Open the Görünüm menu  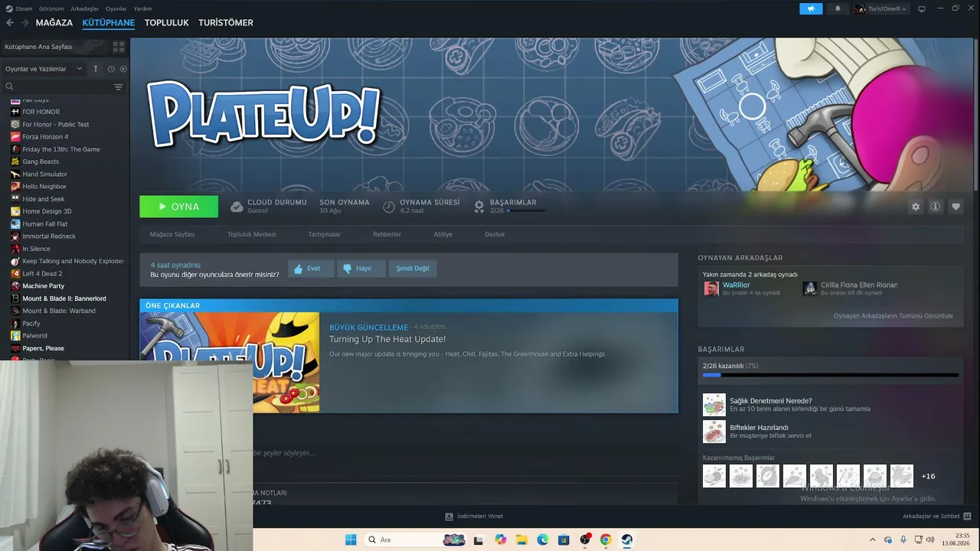[51, 8]
